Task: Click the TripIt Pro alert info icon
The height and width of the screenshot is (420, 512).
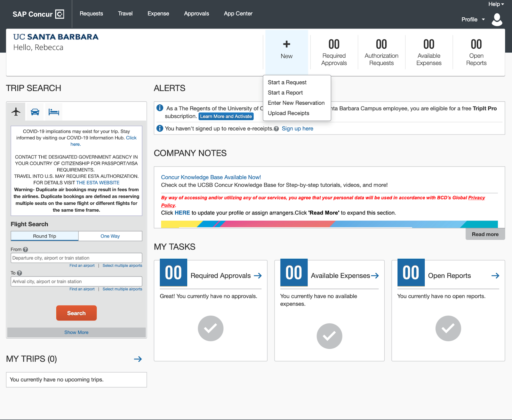Action: coord(160,108)
